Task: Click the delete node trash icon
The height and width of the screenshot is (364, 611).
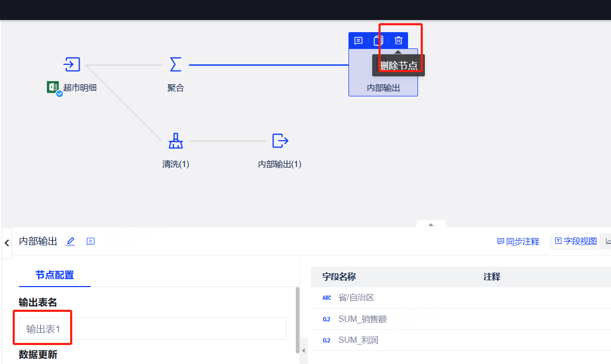Action: tap(399, 41)
